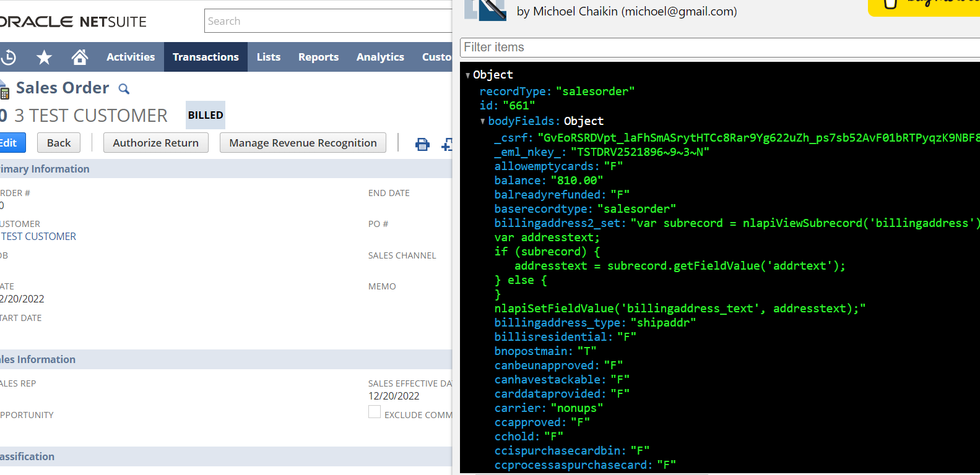980x475 pixels.
Task: Focus the NetSuite Search box
Action: (328, 21)
